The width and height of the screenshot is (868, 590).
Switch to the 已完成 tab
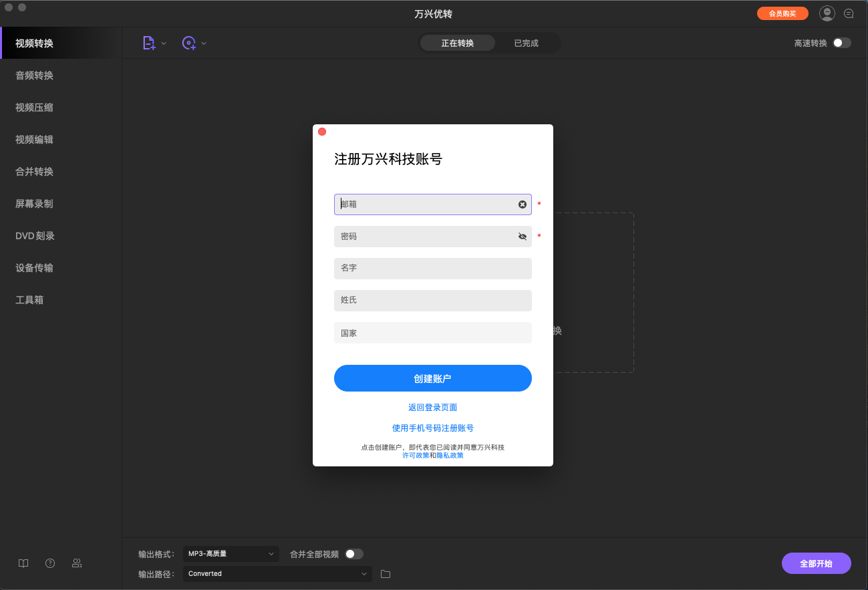(527, 42)
